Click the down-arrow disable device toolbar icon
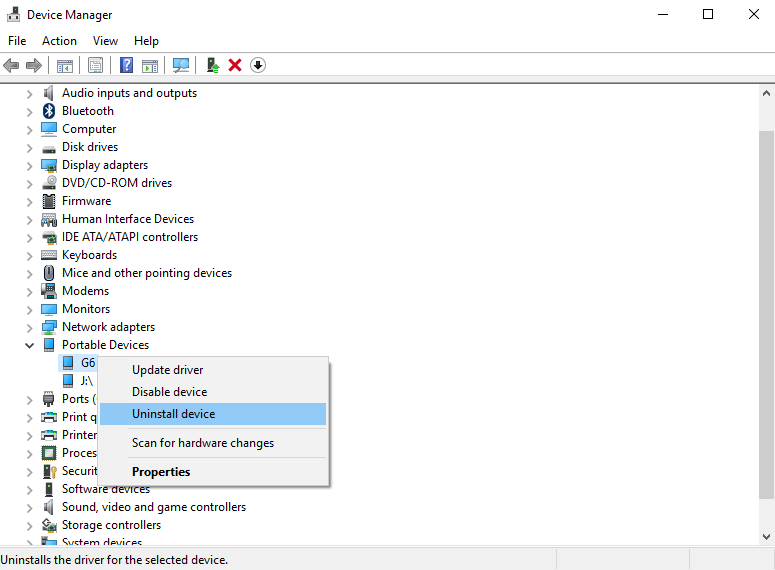The height and width of the screenshot is (570, 775). click(258, 65)
